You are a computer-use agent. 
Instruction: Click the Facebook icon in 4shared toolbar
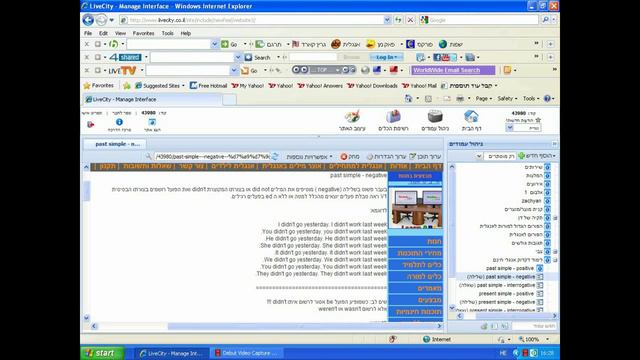click(437, 58)
